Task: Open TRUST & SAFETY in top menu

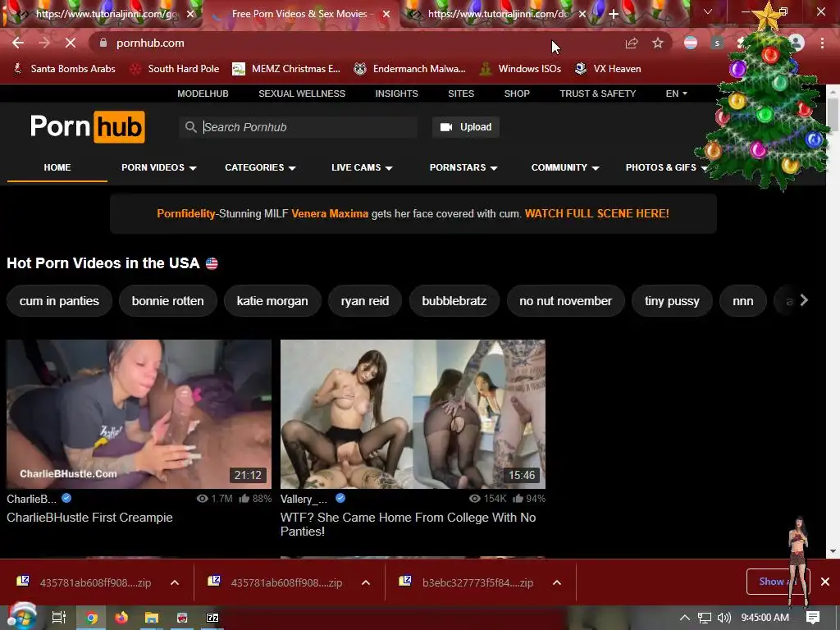Action: click(598, 94)
